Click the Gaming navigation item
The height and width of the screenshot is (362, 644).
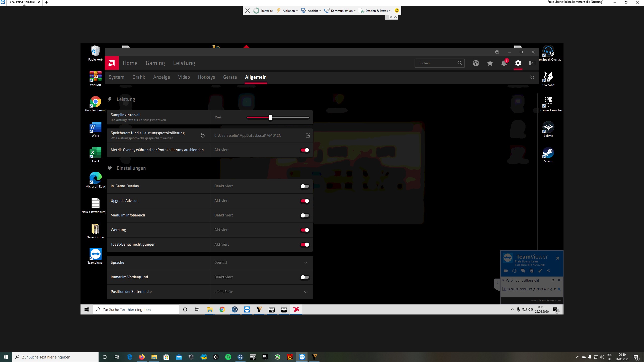155,63
